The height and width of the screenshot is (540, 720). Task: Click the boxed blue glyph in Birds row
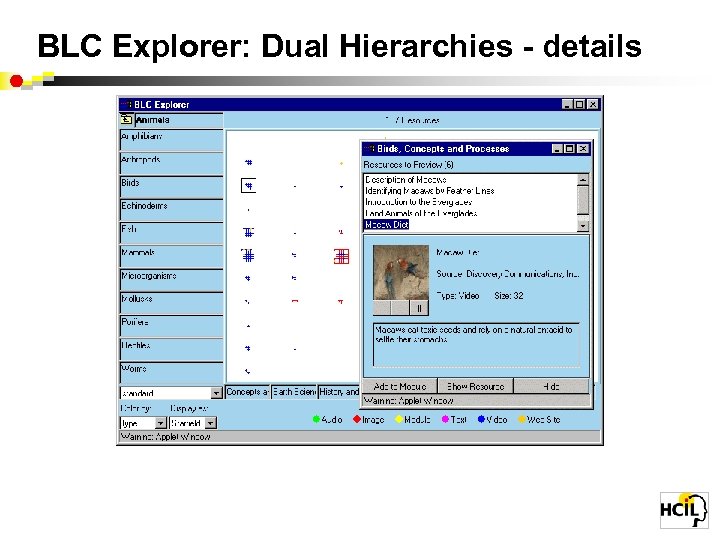248,186
